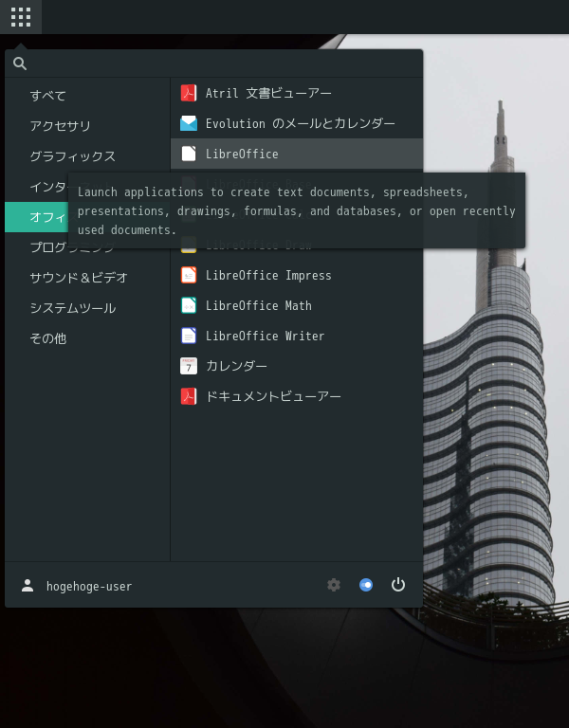
Task: Click the ドキュメントビューアー icon
Action: point(189,396)
